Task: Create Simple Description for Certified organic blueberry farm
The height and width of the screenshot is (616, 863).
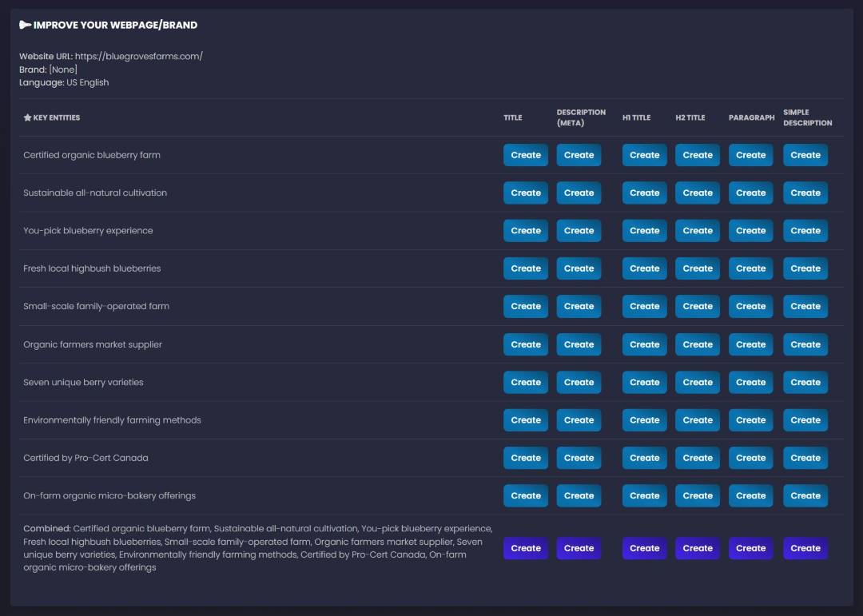Action: 805,155
